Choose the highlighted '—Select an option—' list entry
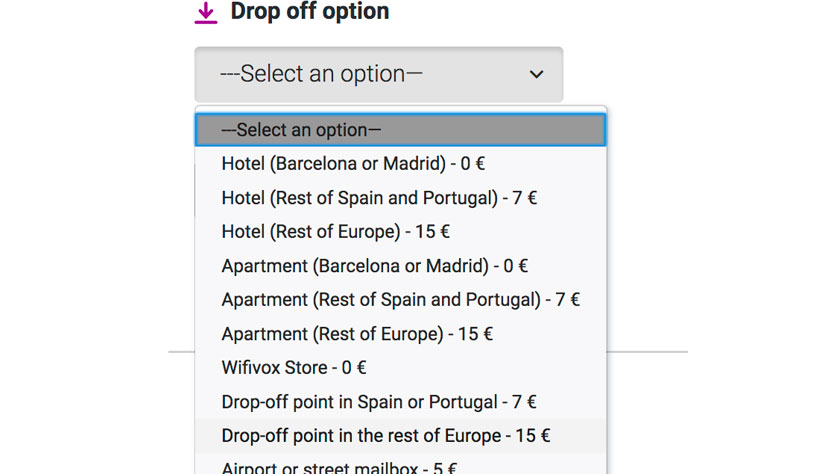 pyautogui.click(x=400, y=130)
